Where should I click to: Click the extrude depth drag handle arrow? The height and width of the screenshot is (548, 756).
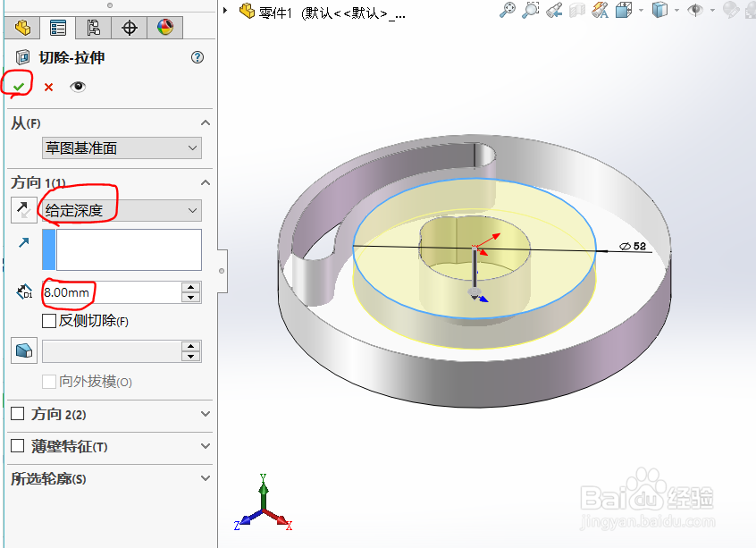click(x=475, y=293)
